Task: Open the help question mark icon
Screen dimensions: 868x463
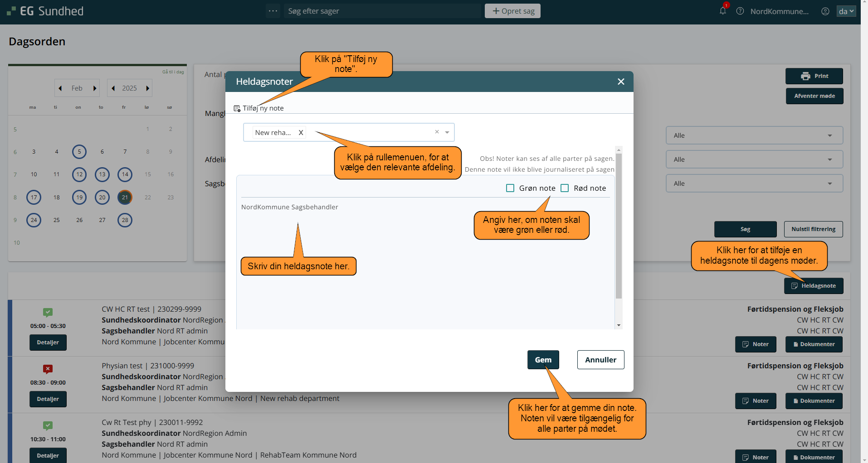Action: coord(740,11)
